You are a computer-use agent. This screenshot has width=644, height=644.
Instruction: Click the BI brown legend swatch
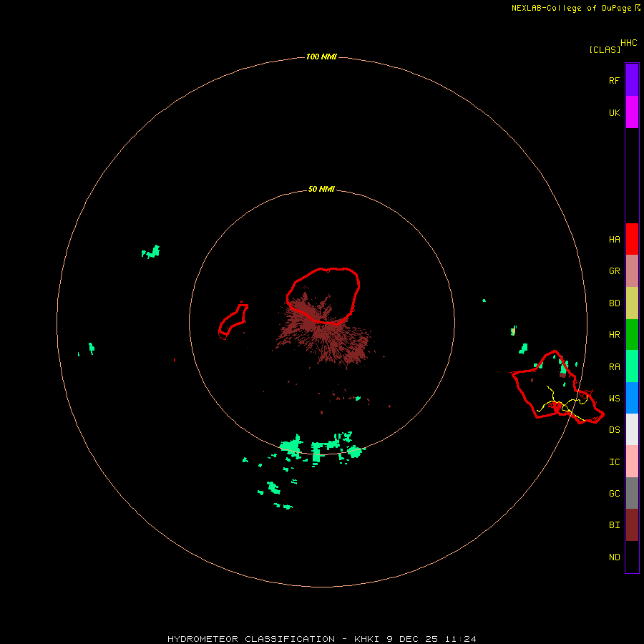pos(632,525)
